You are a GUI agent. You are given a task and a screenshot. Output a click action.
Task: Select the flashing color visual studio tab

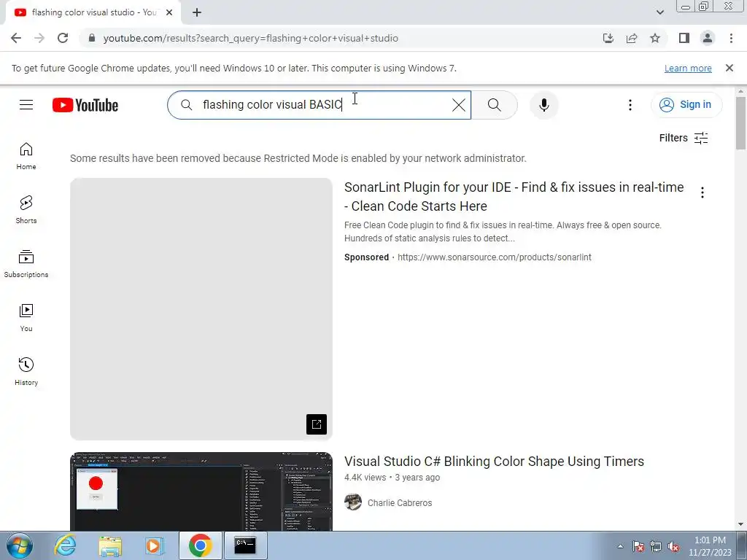click(x=93, y=13)
